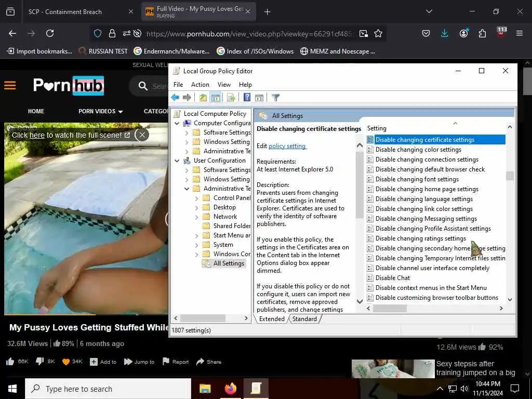Click the Back arrow in Group Policy Editor toolbar
Image resolution: width=532 pixels, height=399 pixels.
(175, 98)
